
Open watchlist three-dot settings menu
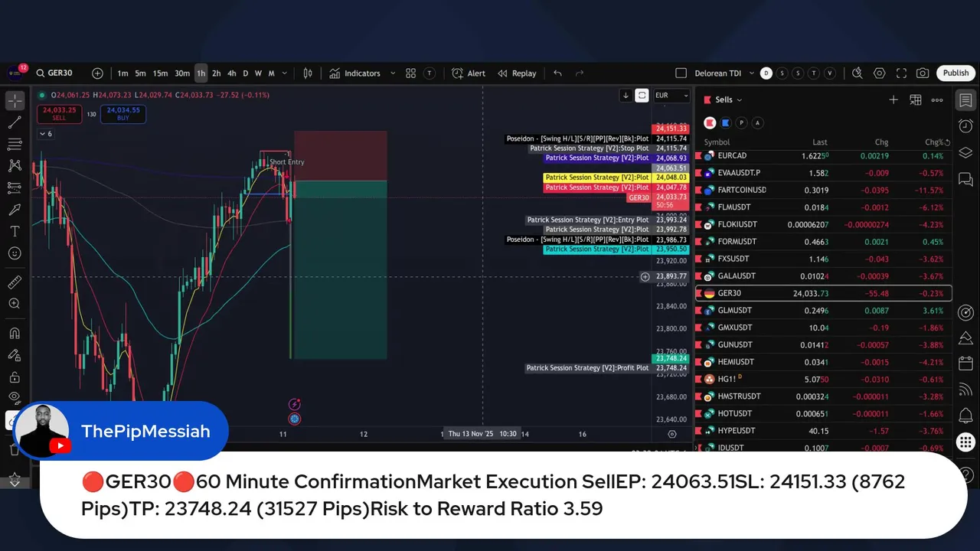coord(937,99)
